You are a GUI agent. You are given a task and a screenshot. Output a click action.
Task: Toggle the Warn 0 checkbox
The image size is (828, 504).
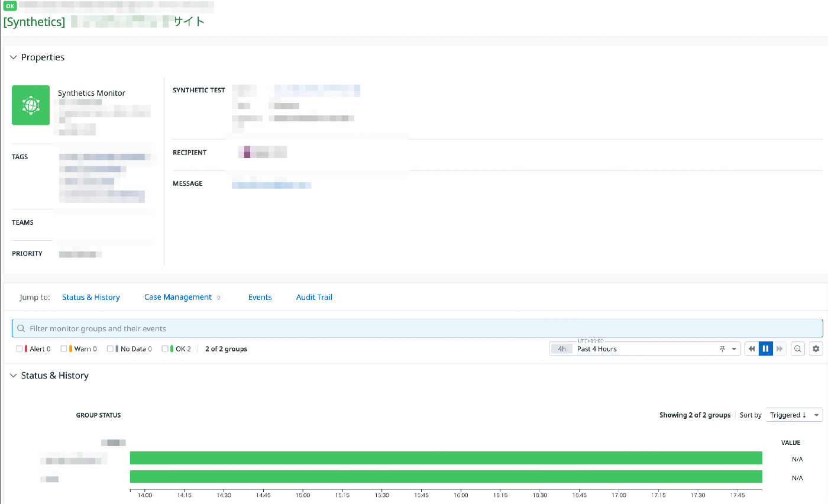pyautogui.click(x=64, y=349)
